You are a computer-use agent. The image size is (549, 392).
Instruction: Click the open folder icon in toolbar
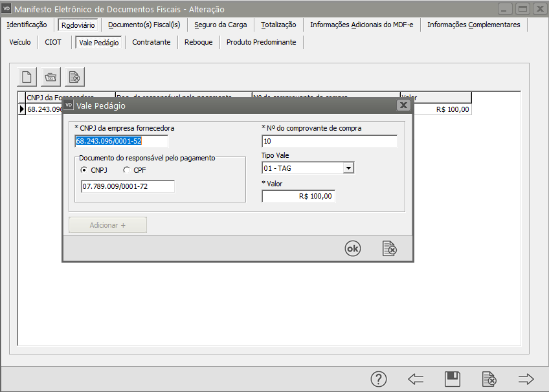(x=51, y=77)
